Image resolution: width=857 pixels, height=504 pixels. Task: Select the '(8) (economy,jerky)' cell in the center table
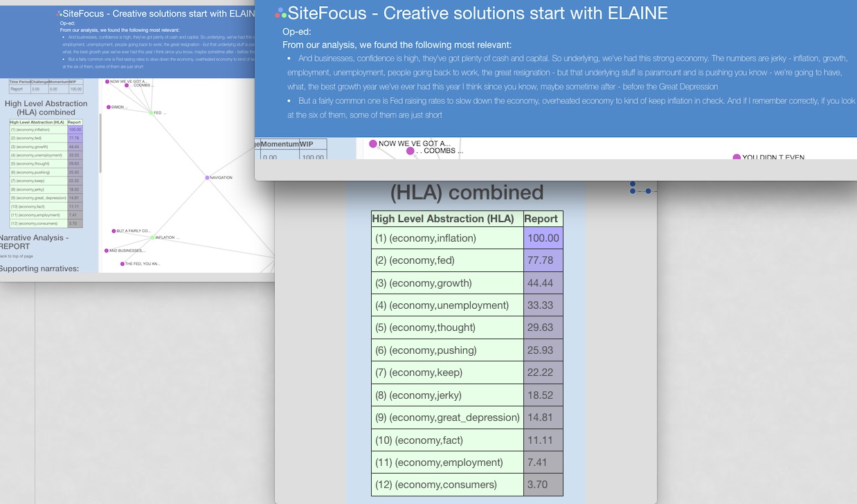coord(447,395)
